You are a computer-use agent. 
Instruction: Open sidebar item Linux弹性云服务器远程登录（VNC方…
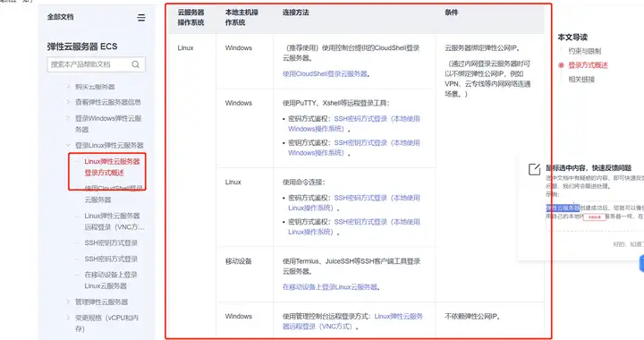pos(114,221)
